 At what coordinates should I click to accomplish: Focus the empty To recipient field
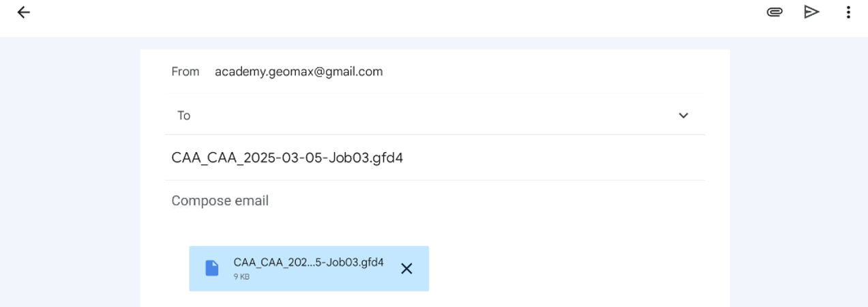click(x=409, y=116)
